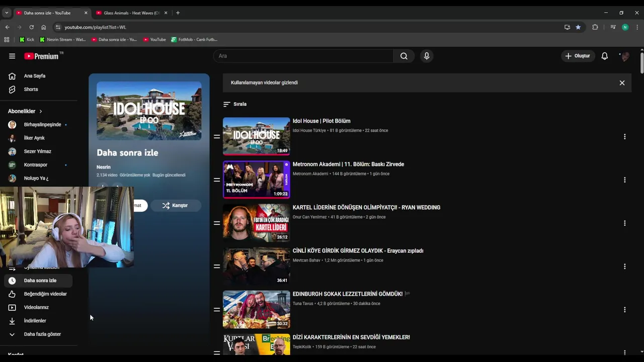Switch to Glass Animals - Heat Waves tab
644x362 pixels.
click(131, 13)
